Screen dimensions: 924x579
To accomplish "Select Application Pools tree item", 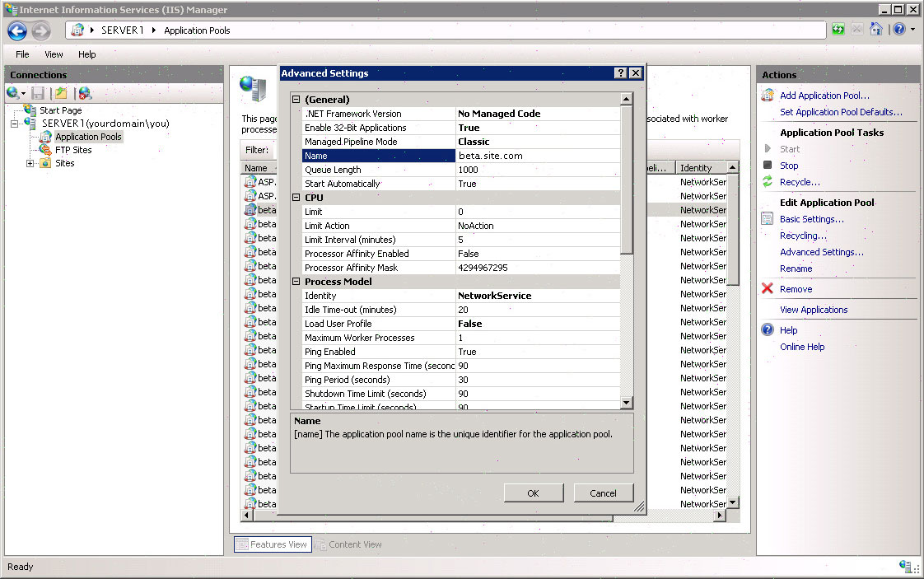I will [88, 137].
